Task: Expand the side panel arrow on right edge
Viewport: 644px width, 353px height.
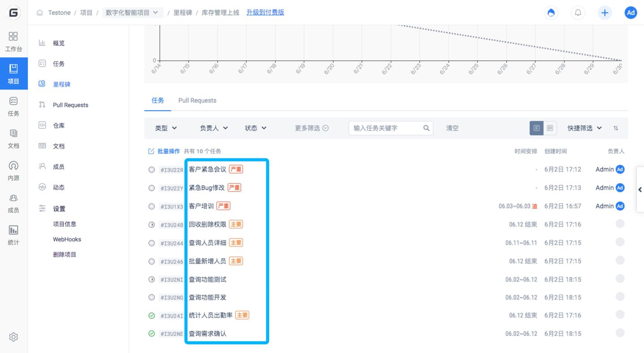Action: point(640,190)
